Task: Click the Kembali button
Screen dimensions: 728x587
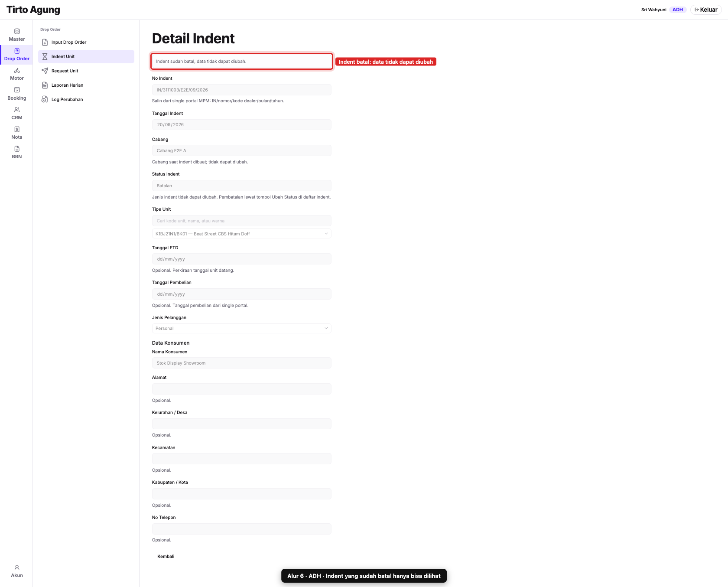Action: [166, 556]
